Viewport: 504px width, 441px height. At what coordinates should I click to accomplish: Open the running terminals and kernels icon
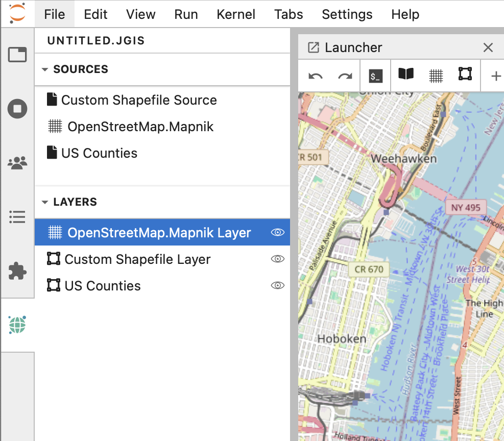tap(17, 109)
